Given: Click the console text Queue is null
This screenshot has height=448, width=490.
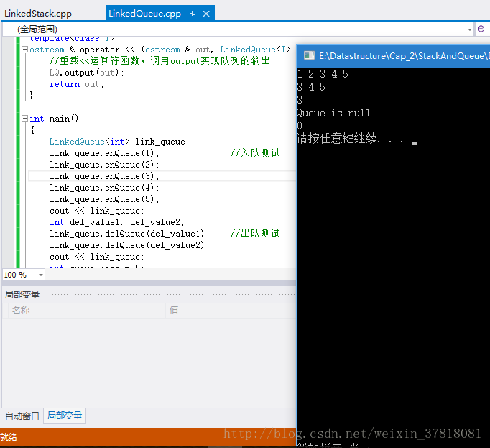Looking at the screenshot, I should [333, 113].
